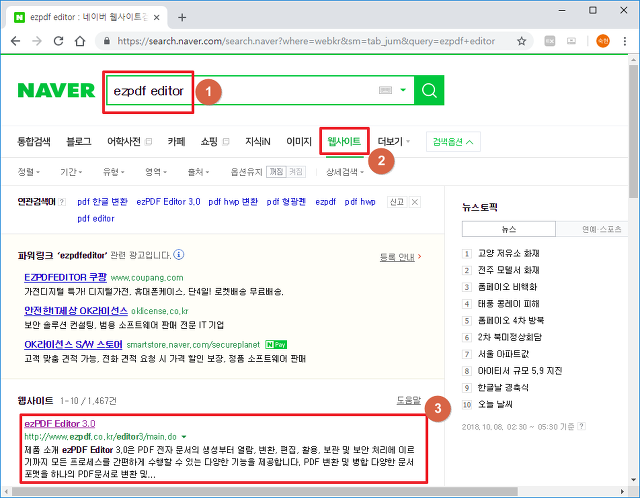The width and height of the screenshot is (640, 498).
Task: Click the orange profile avatar icon
Action: pos(603,41)
